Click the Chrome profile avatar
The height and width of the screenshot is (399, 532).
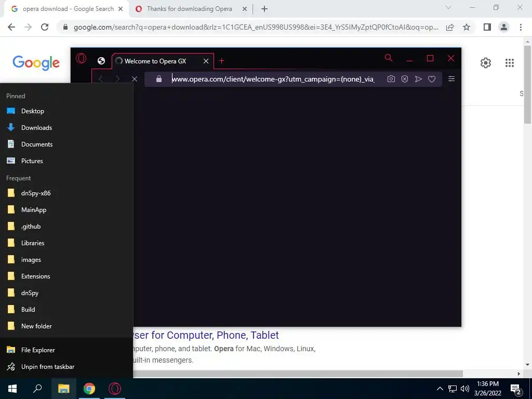(504, 27)
